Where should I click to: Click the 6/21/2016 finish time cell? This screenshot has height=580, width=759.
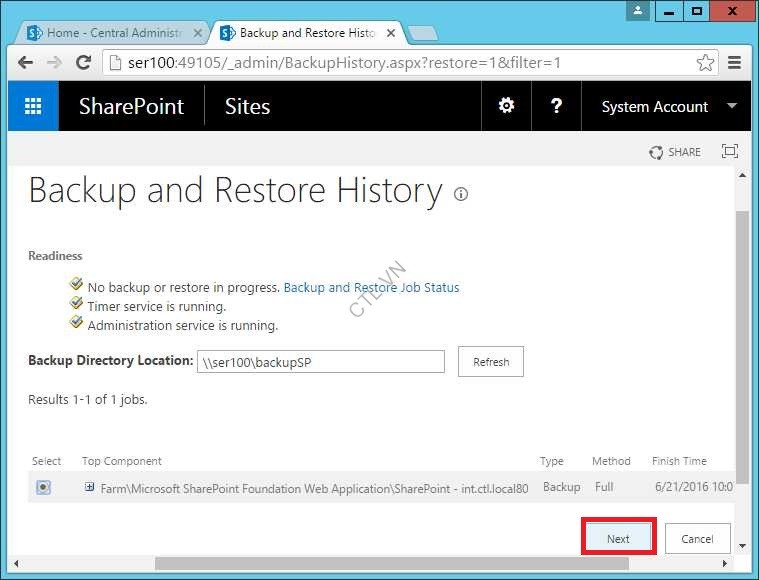694,487
